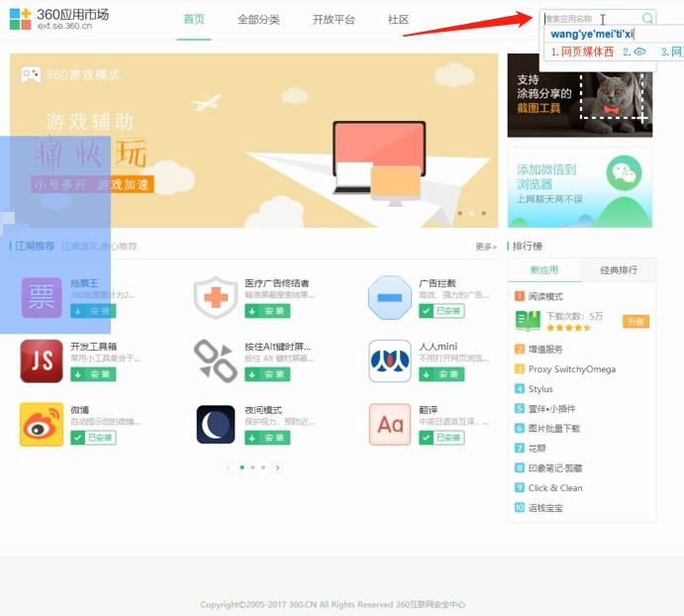Screen dimensions: 684x616
Task: Open the 游戏辅助 main banner
Action: [x=253, y=141]
